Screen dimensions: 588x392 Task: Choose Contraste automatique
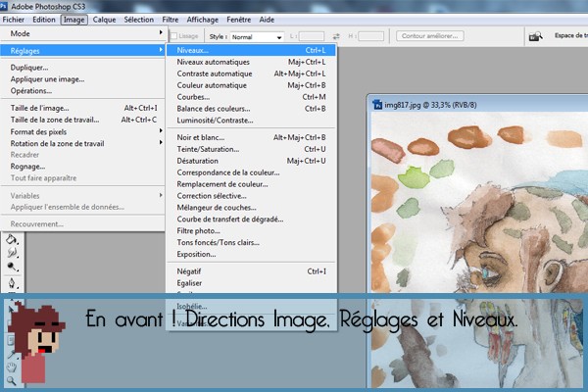click(251, 73)
